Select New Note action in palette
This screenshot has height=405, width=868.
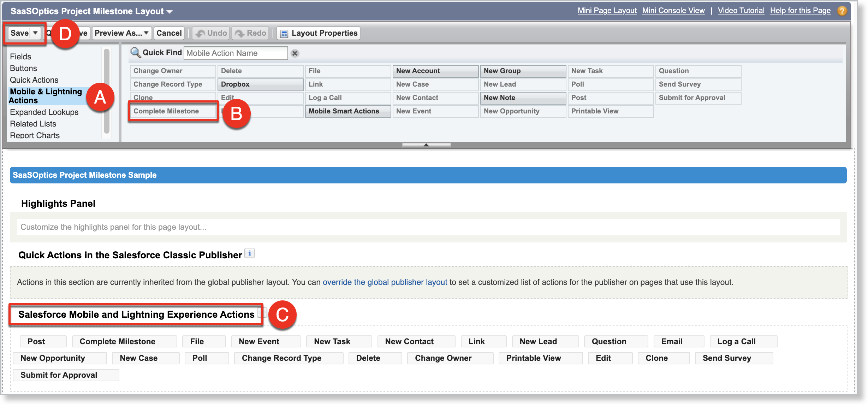pos(523,98)
